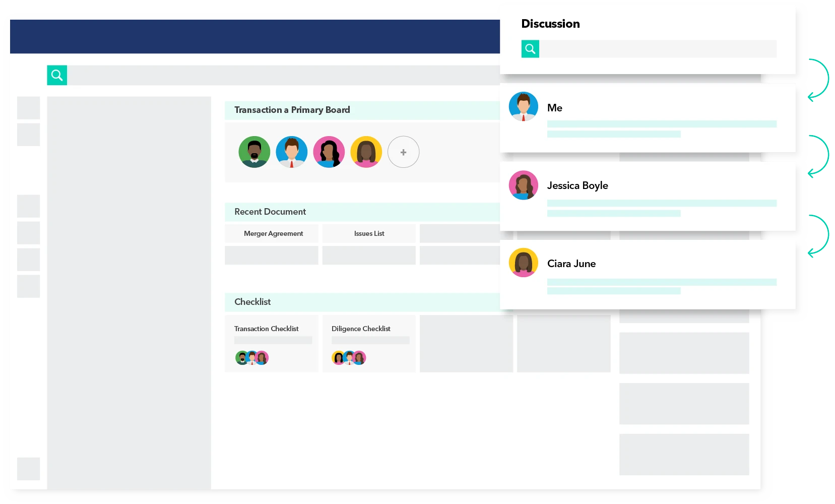Click the main board search icon
The width and height of the screenshot is (835, 504).
(57, 75)
